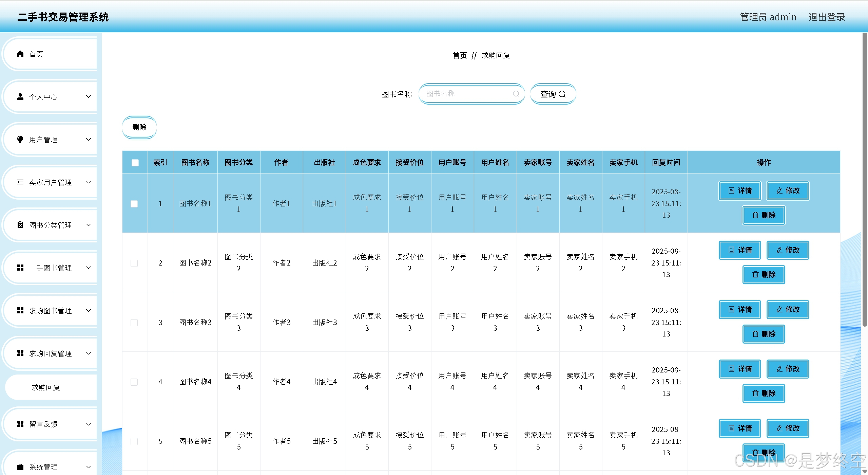Check the checkbox for row 图书名称2
The height and width of the screenshot is (475, 868).
tap(134, 263)
